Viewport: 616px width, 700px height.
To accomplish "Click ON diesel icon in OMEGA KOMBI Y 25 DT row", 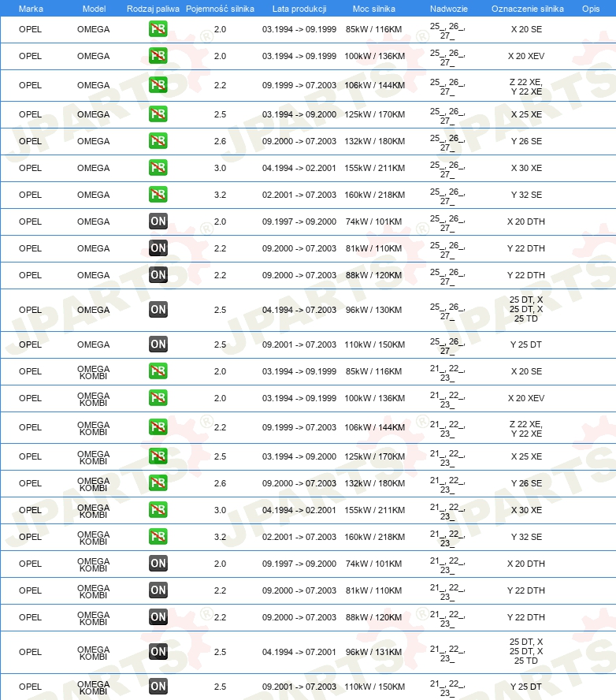I will click(158, 687).
